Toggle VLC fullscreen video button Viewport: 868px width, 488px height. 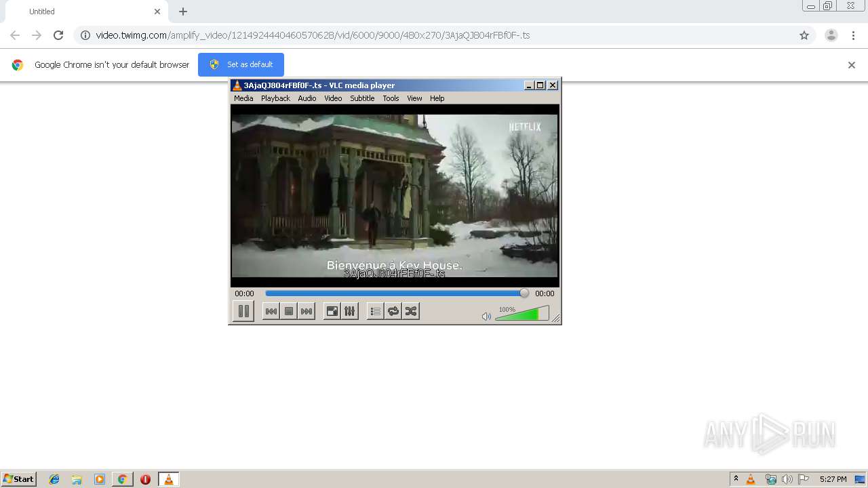click(x=332, y=311)
